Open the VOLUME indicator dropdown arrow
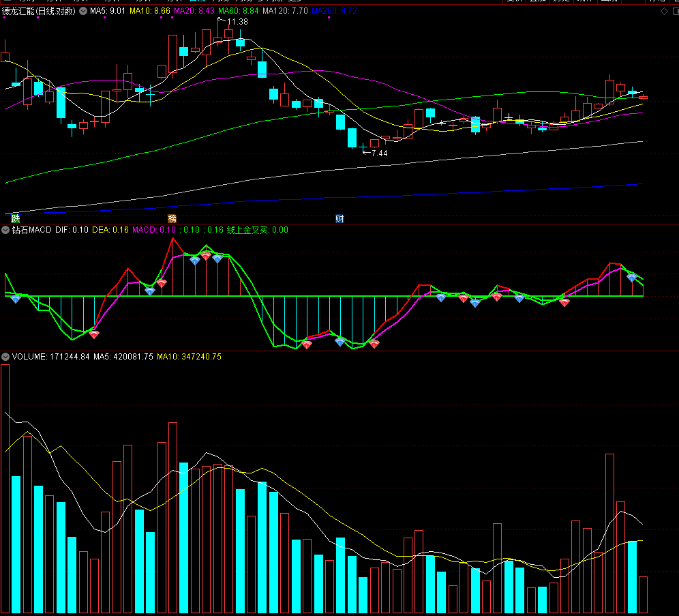 [x=5, y=357]
